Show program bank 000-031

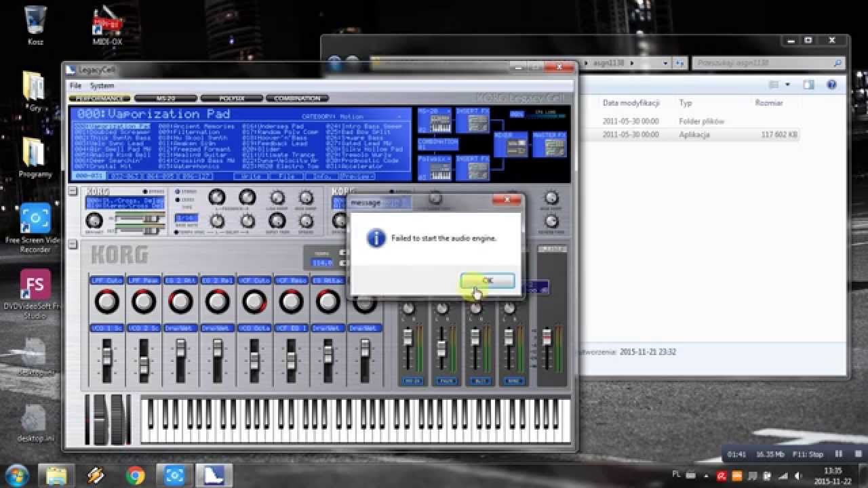pyautogui.click(x=90, y=176)
